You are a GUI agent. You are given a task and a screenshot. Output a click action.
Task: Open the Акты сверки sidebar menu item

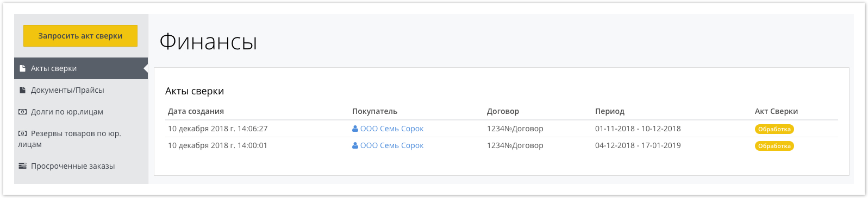coord(81,68)
